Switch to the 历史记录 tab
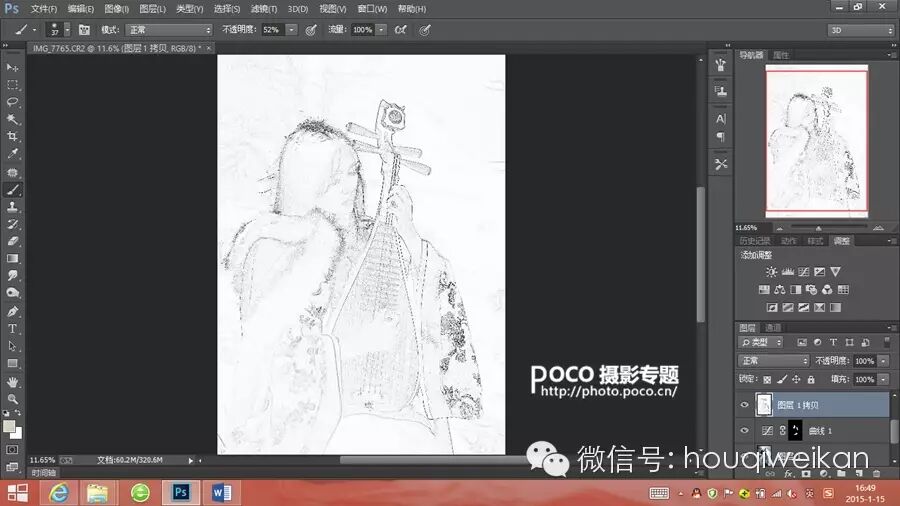This screenshot has height=506, width=900. click(754, 241)
